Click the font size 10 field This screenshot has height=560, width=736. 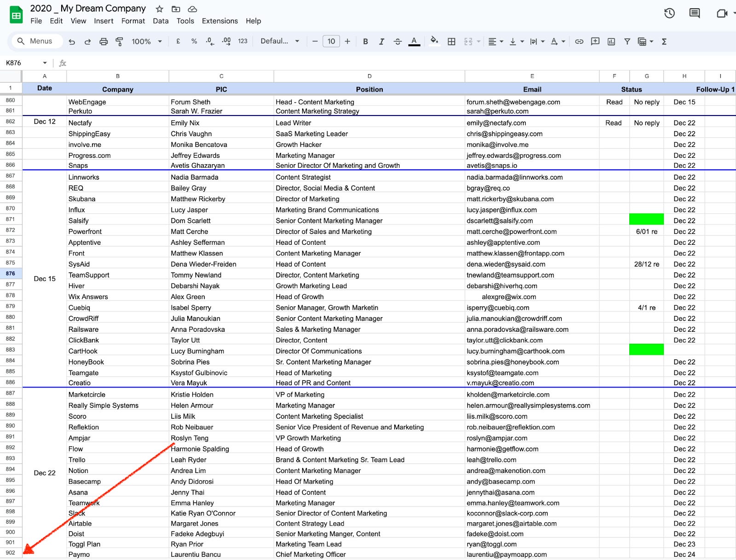(331, 41)
